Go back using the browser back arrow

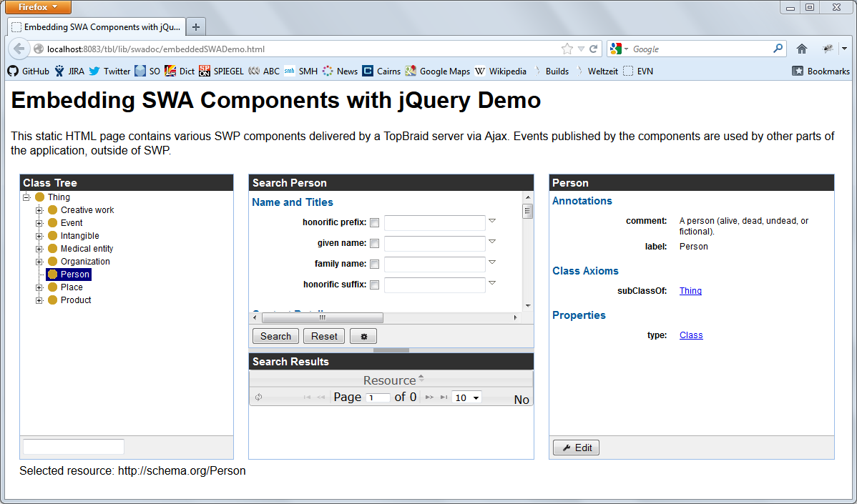pyautogui.click(x=19, y=49)
